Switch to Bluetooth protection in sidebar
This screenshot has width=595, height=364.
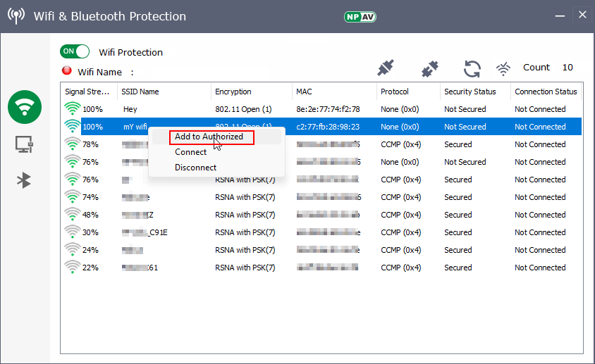[x=25, y=180]
